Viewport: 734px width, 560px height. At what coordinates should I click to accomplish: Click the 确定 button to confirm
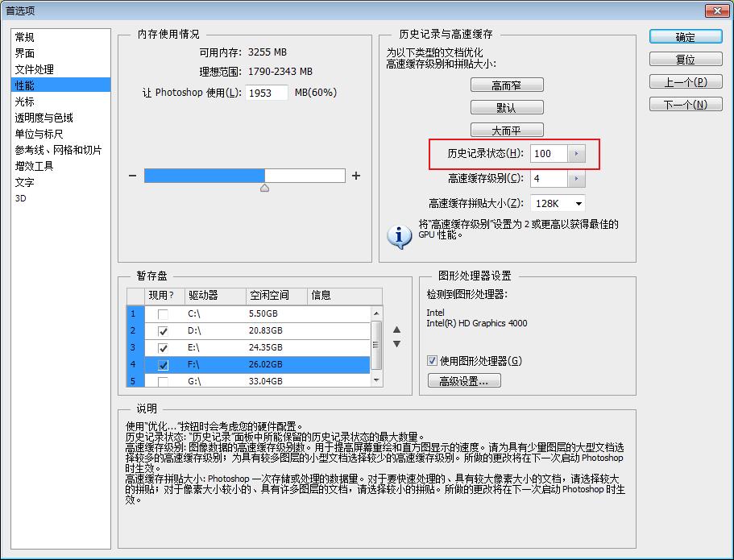coord(685,36)
